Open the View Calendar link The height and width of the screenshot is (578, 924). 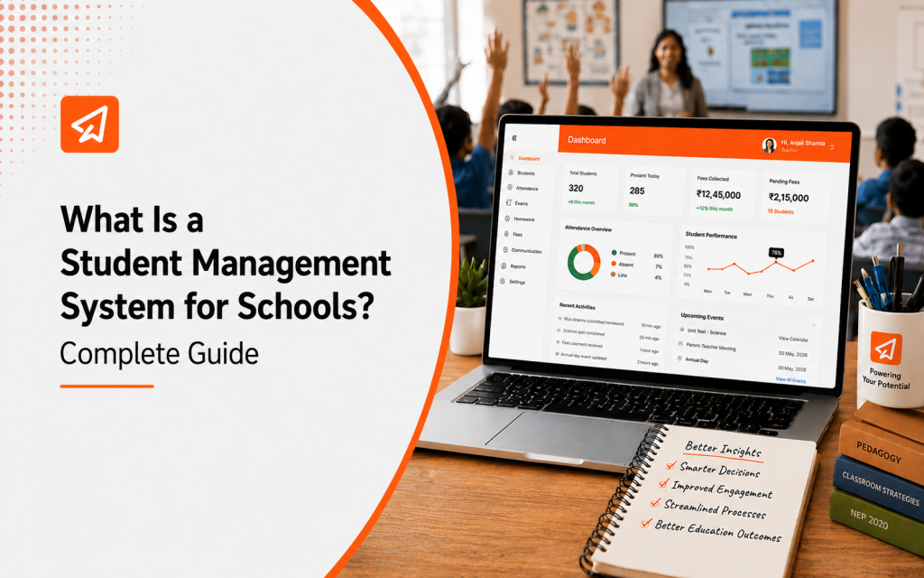pyautogui.click(x=793, y=340)
